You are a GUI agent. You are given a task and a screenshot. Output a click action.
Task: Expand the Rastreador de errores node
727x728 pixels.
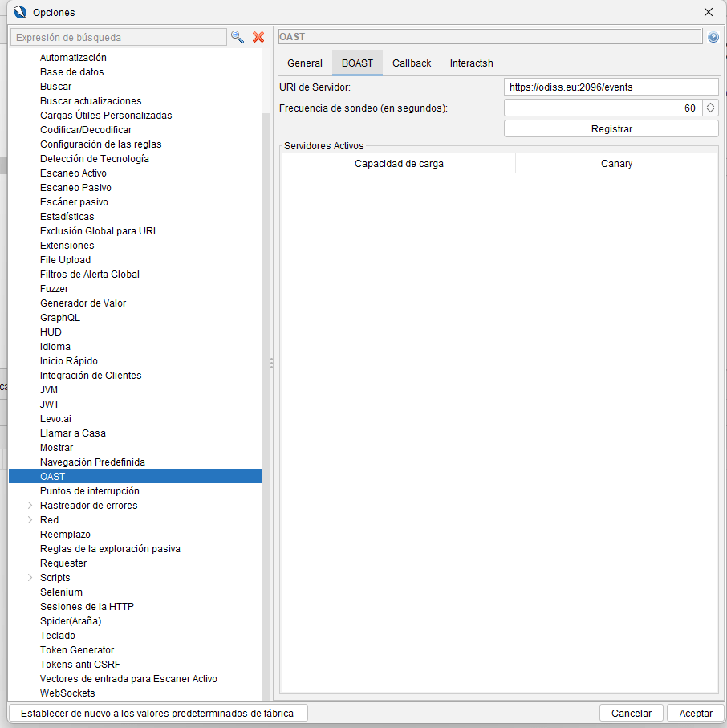point(30,506)
